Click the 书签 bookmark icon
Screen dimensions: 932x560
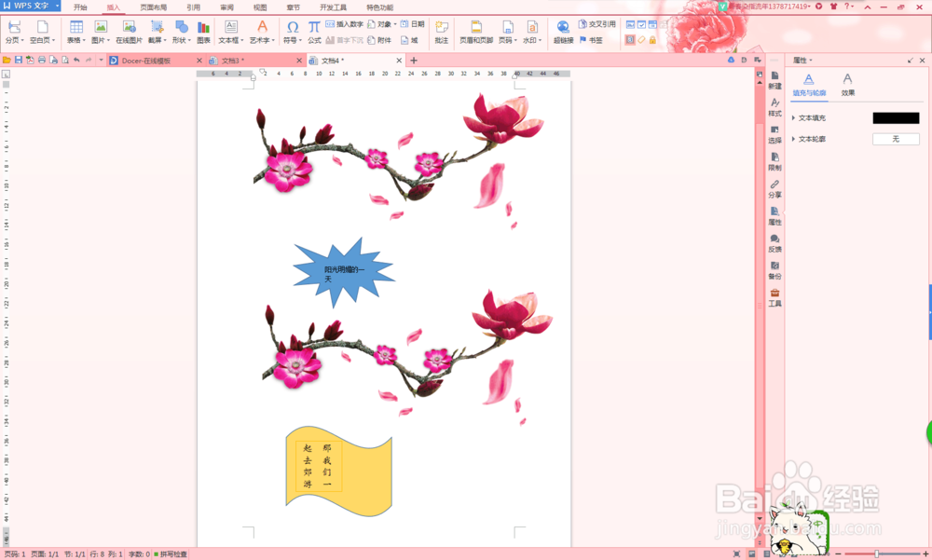pyautogui.click(x=591, y=39)
